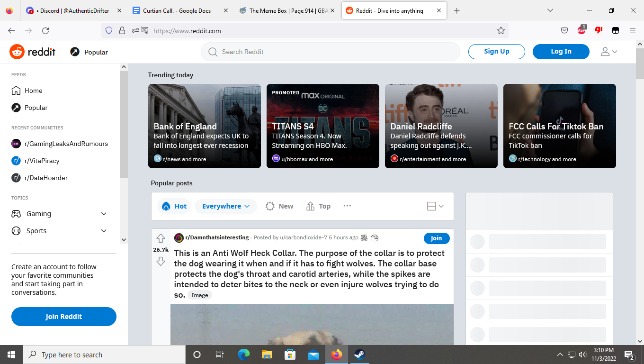Click the Windows taskbar search box

pyautogui.click(x=104, y=355)
